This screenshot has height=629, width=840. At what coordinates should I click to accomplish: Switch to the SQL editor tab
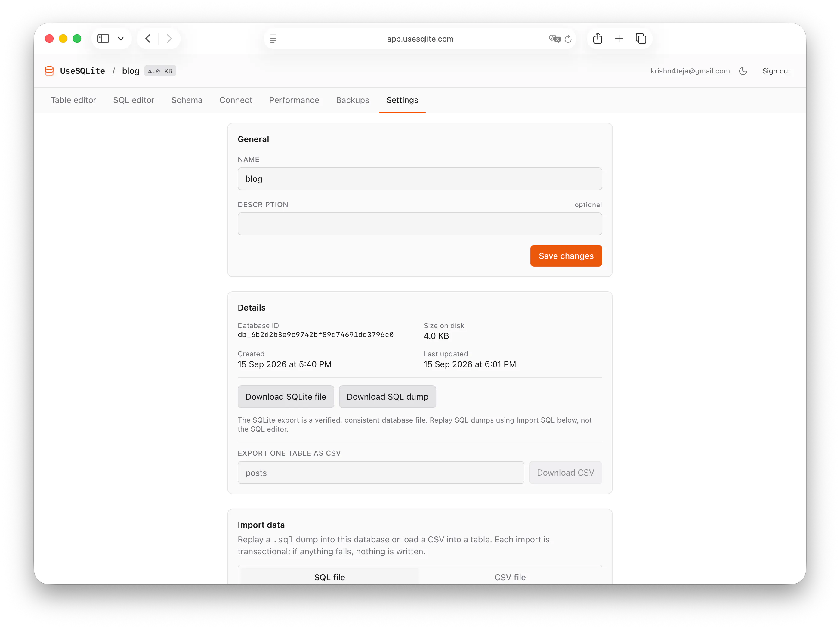(134, 100)
